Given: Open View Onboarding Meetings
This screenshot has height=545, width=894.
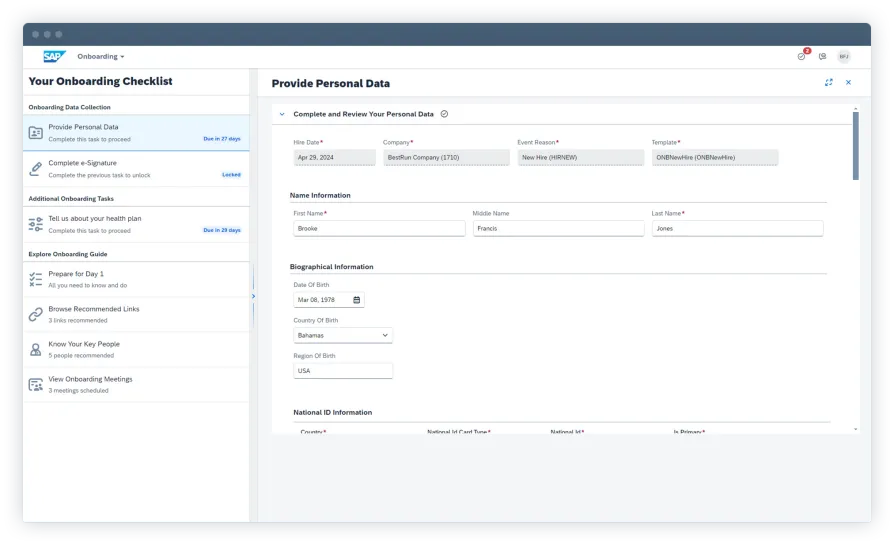Looking at the screenshot, I should pyautogui.click(x=136, y=384).
